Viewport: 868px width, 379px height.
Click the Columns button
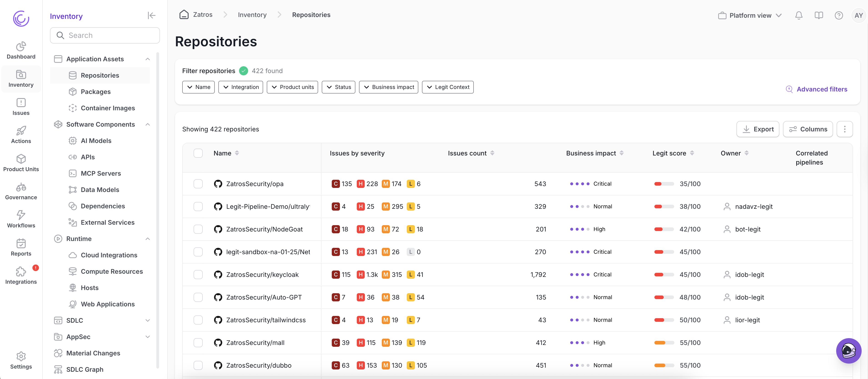(808, 129)
